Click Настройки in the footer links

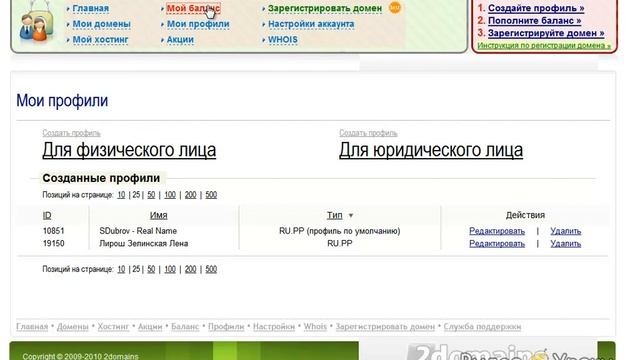click(274, 327)
